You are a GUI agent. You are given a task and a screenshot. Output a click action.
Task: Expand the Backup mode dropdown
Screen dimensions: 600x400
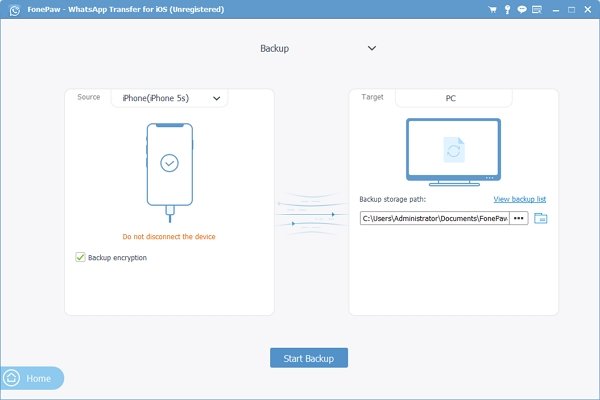click(x=372, y=48)
